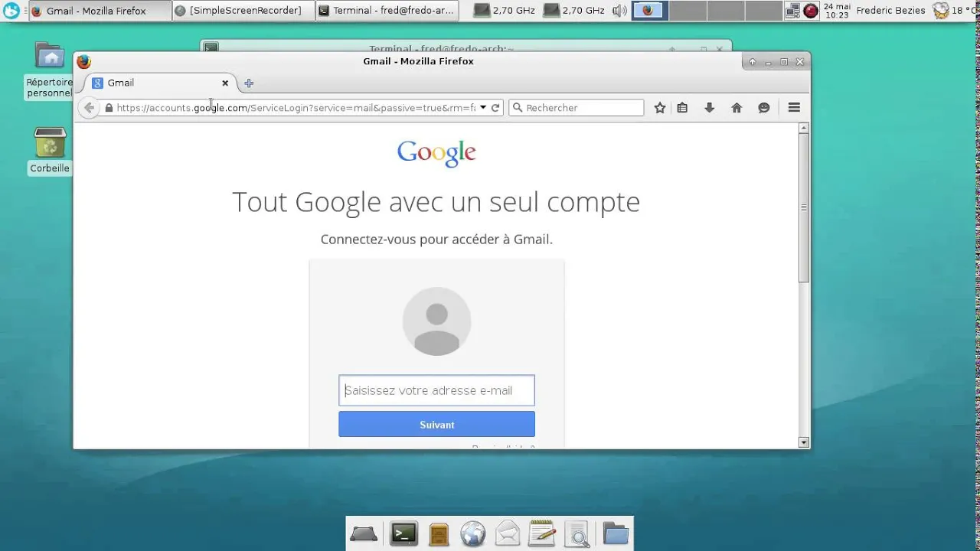Switch to the fourth workspace

[762, 11]
